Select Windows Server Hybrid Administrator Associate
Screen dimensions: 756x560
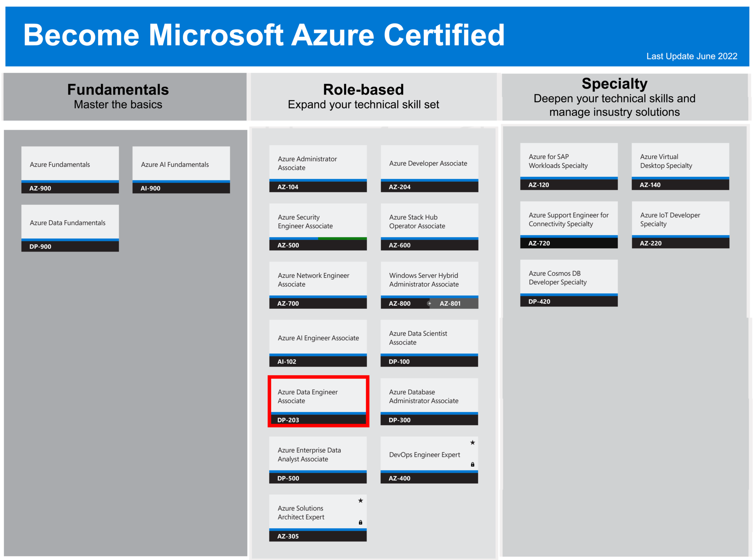pyautogui.click(x=429, y=285)
